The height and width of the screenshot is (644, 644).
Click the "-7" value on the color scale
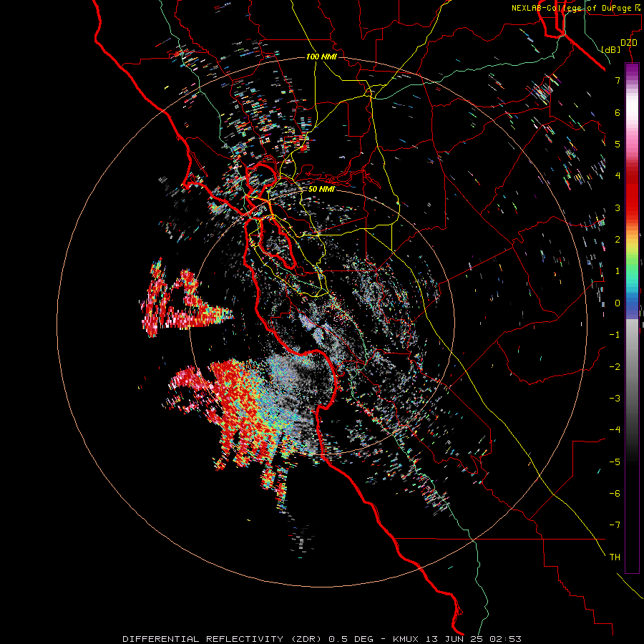tap(615, 525)
